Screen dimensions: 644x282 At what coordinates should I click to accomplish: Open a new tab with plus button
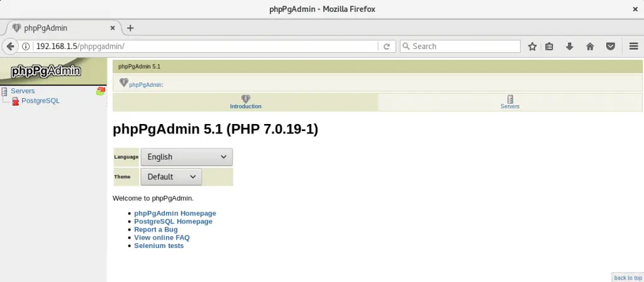pyautogui.click(x=130, y=28)
